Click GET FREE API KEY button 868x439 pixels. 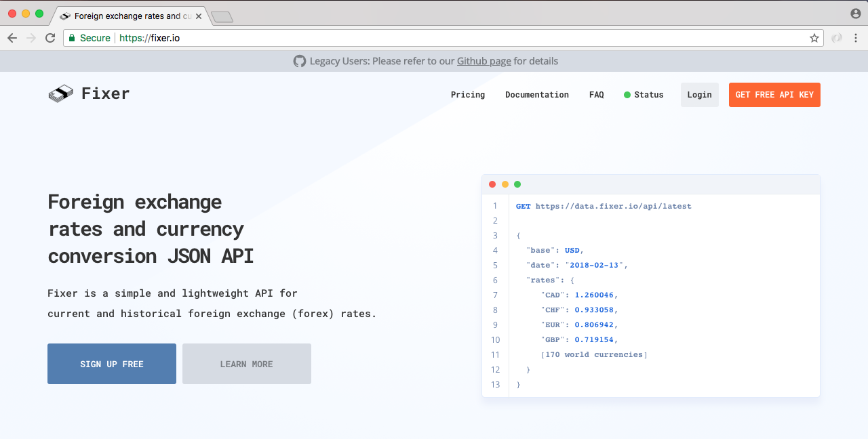pos(774,95)
